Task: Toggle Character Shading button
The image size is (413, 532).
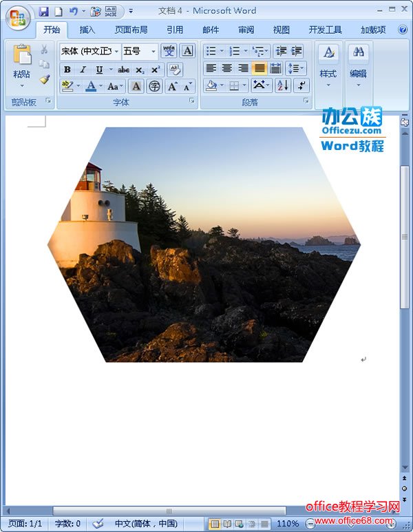Action: click(136, 86)
